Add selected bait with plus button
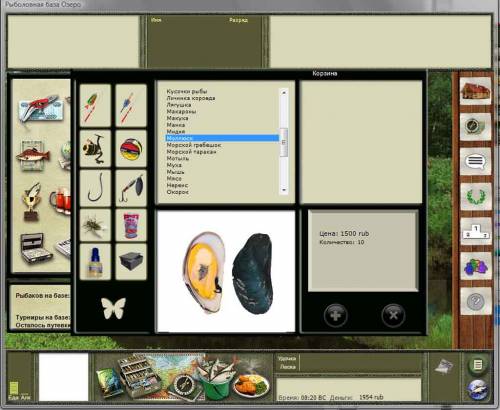Screen dimensions: 500x410 click(x=336, y=315)
